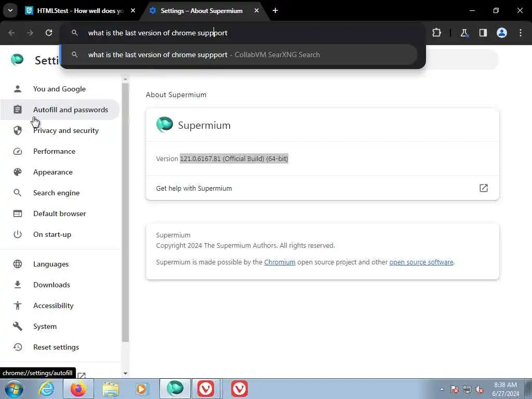The image size is (532, 399).
Task: Toggle the side panel icon
Action: click(483, 33)
